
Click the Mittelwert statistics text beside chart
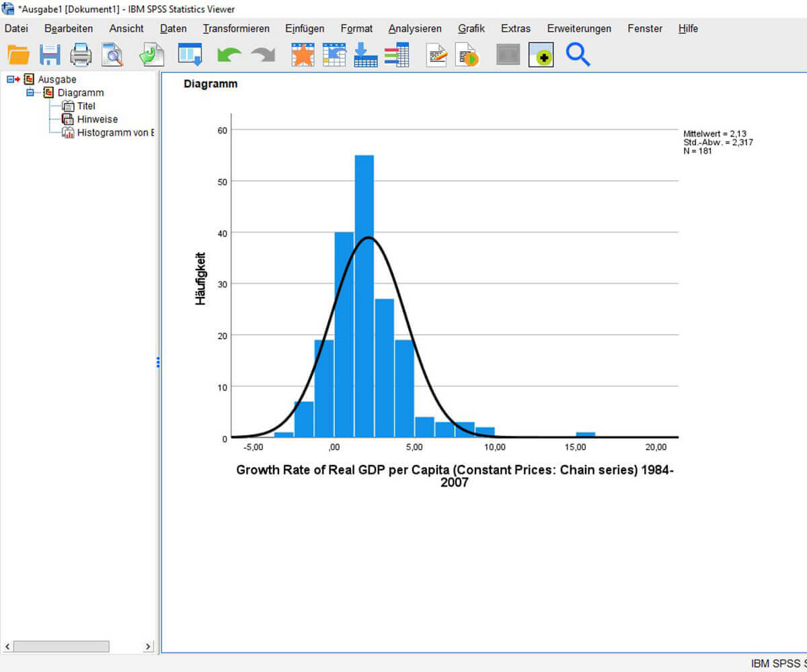[x=714, y=134]
